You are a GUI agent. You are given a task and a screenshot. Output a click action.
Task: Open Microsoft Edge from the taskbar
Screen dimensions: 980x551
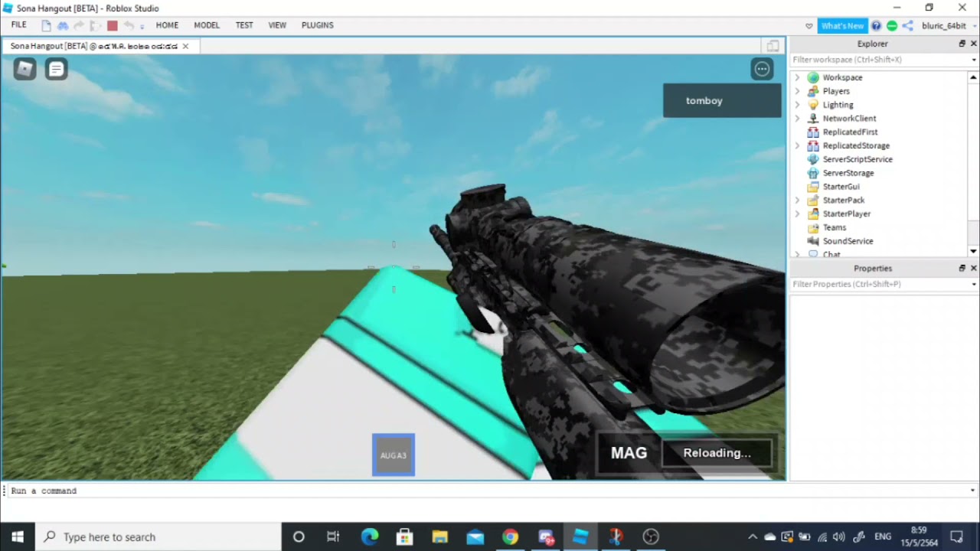pyautogui.click(x=369, y=536)
